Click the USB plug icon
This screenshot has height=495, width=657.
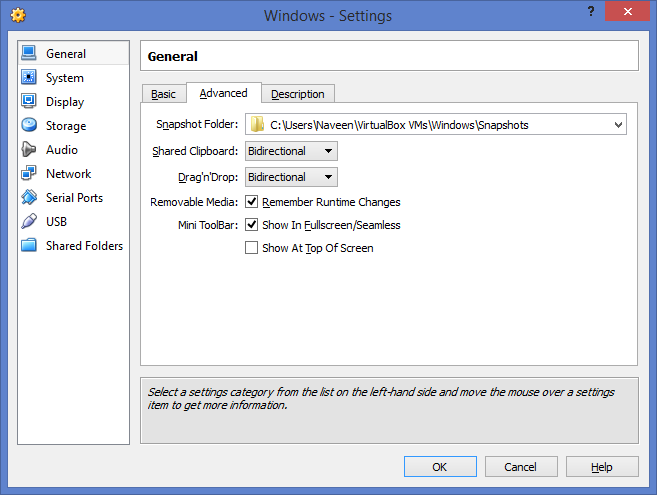click(x=29, y=221)
